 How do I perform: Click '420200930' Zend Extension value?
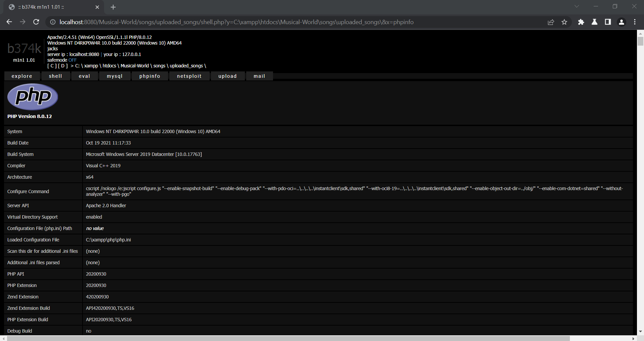pyautogui.click(x=97, y=297)
